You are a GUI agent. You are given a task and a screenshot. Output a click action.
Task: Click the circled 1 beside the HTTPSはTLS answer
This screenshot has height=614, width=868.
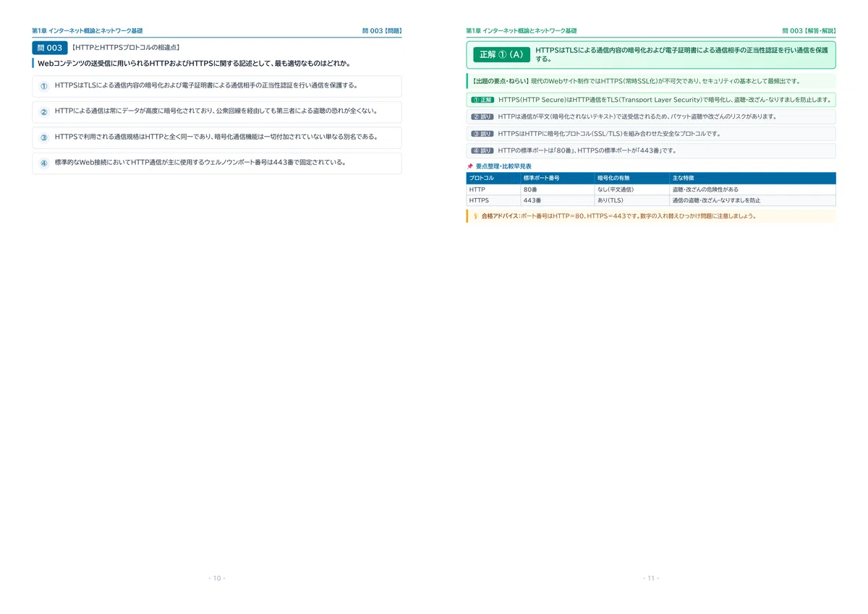pos(43,86)
